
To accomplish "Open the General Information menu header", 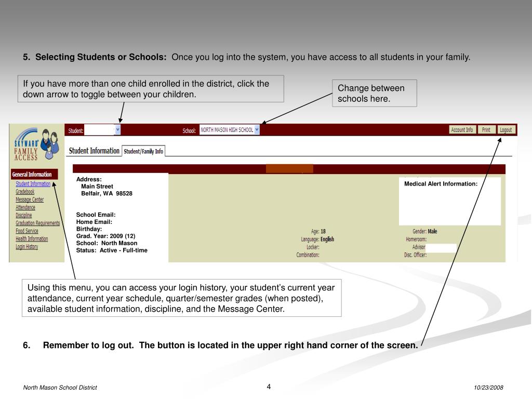I will pyautogui.click(x=34, y=175).
